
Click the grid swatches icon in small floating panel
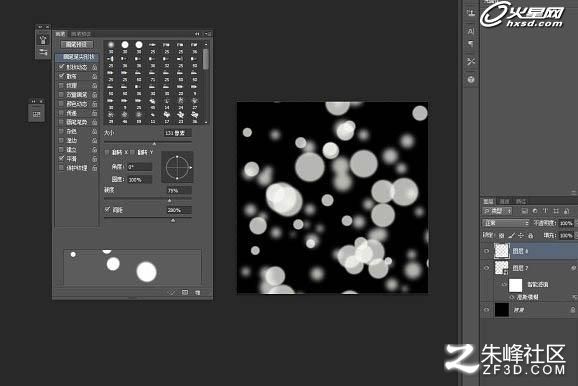36,115
